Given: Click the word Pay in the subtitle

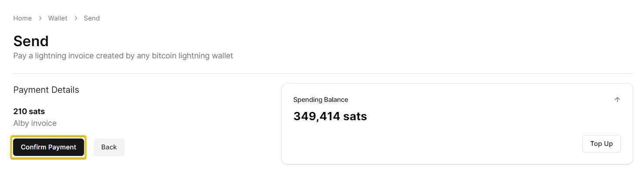Looking at the screenshot, I should tap(19, 56).
